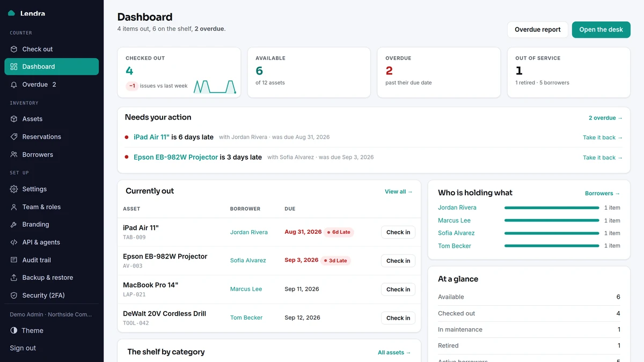This screenshot has width=644, height=362.
Task: Check in the iPad Air 11"
Action: click(398, 232)
